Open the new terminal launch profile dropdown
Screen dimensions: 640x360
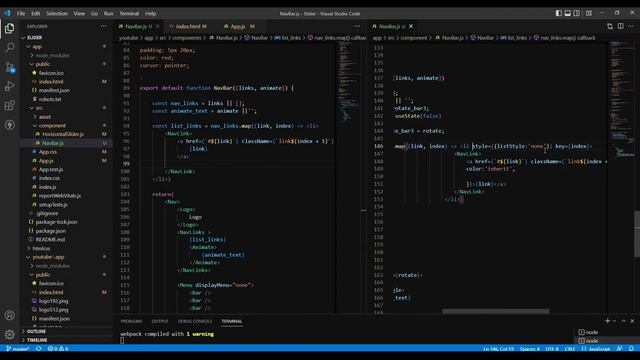pyautogui.click(x=614, y=321)
